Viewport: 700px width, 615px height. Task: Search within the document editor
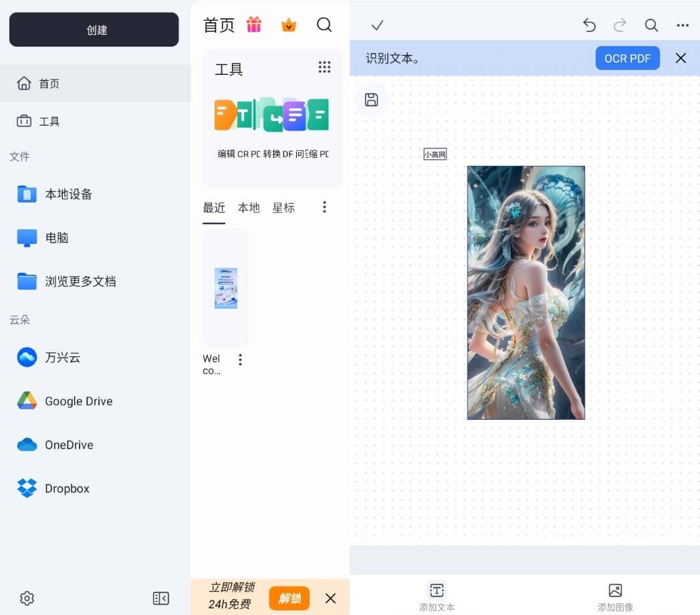tap(651, 25)
